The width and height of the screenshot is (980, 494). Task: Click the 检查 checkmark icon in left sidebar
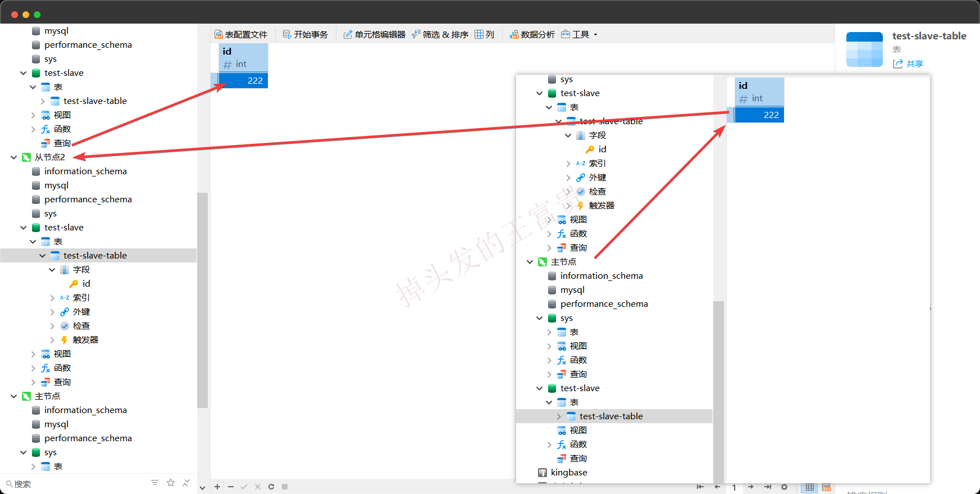65,326
